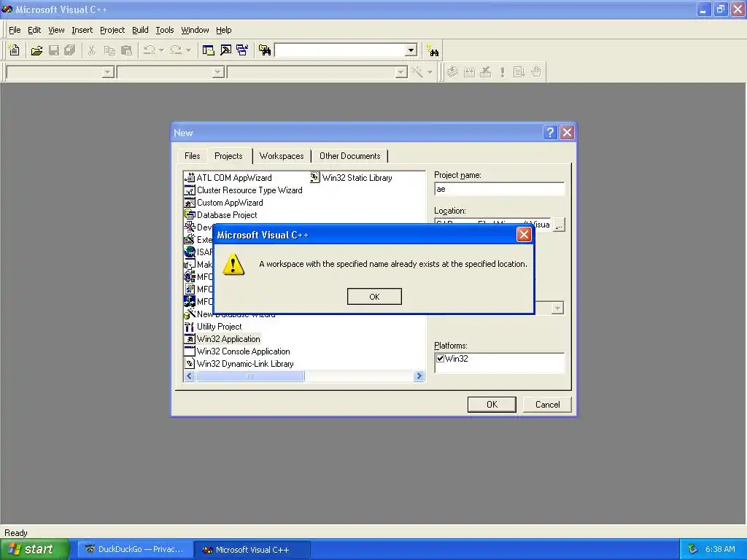This screenshot has height=560, width=747.
Task: Click the Execute Program exclamation icon
Action: [502, 72]
